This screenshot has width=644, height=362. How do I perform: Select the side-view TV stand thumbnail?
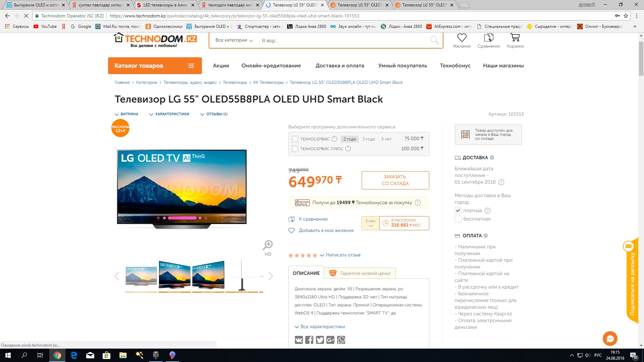click(241, 276)
